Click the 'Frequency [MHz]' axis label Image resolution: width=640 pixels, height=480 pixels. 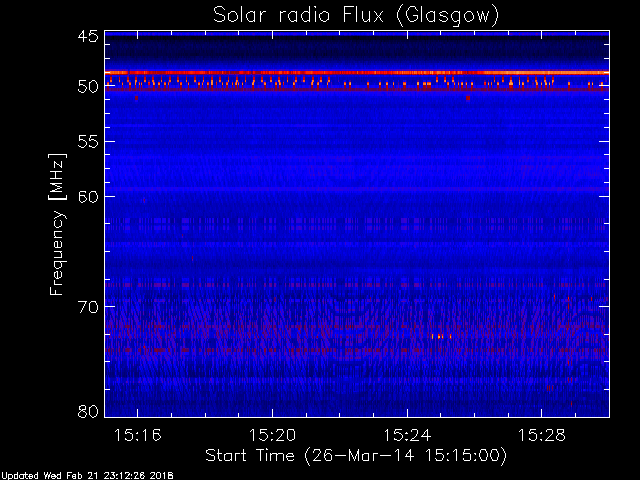click(x=57, y=224)
